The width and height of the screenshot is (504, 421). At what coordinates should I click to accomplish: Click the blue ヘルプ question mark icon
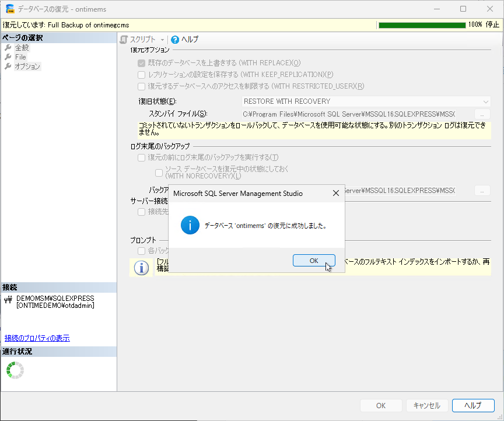coord(175,40)
